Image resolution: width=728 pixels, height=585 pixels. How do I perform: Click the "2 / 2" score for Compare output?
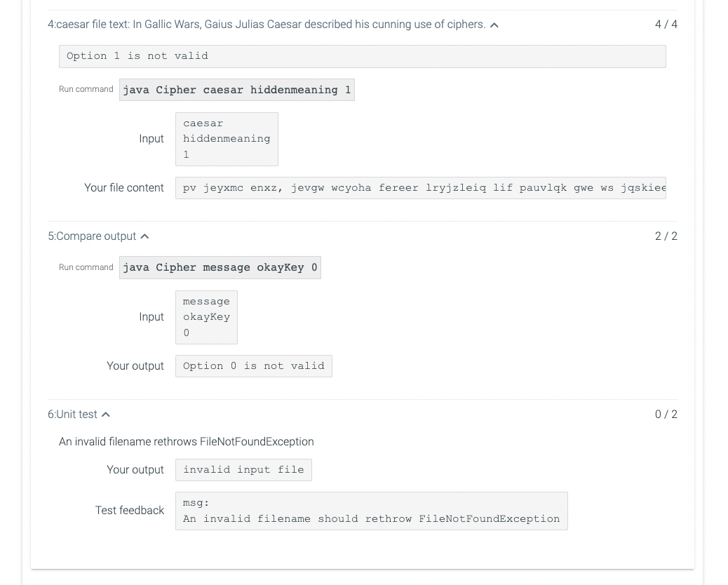[666, 236]
